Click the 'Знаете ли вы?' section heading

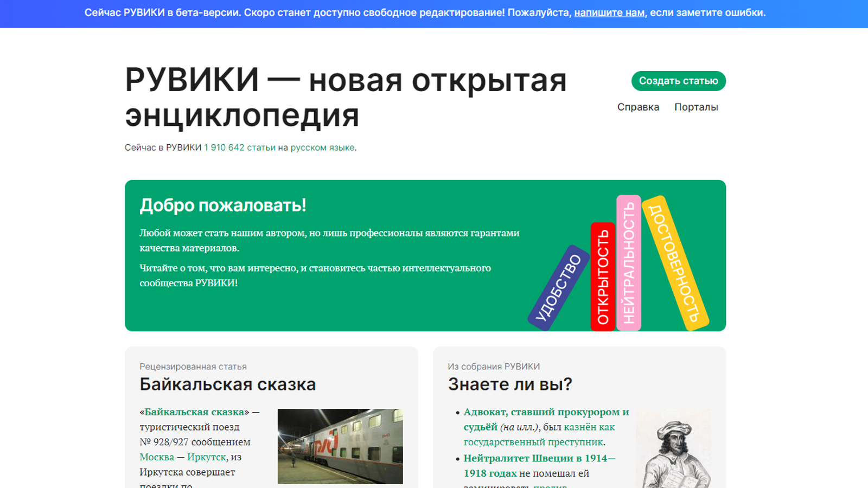click(510, 384)
